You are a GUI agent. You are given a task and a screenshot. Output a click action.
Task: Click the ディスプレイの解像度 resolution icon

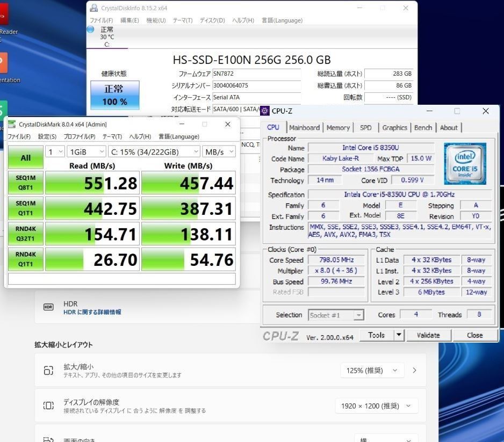[x=48, y=405]
